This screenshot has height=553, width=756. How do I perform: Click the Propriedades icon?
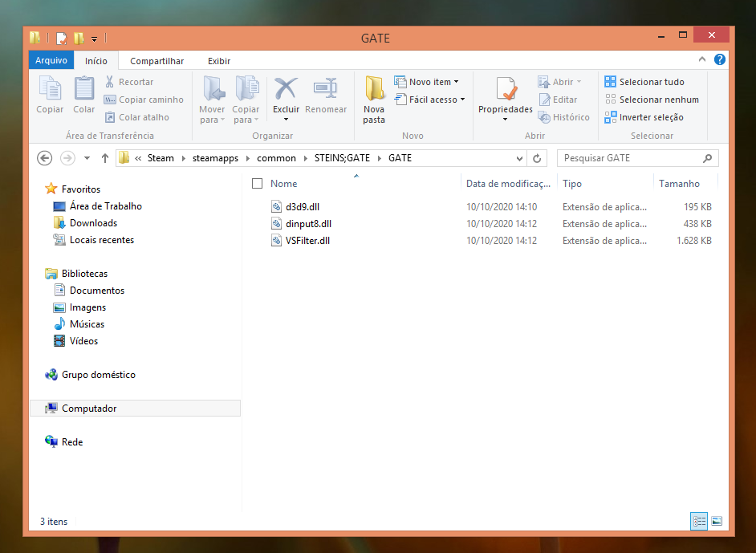coord(506,89)
